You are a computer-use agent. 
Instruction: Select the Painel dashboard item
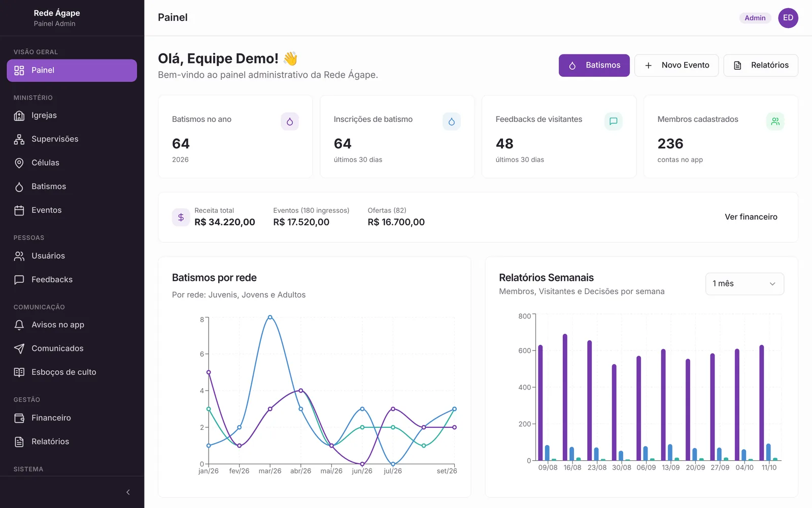point(72,71)
